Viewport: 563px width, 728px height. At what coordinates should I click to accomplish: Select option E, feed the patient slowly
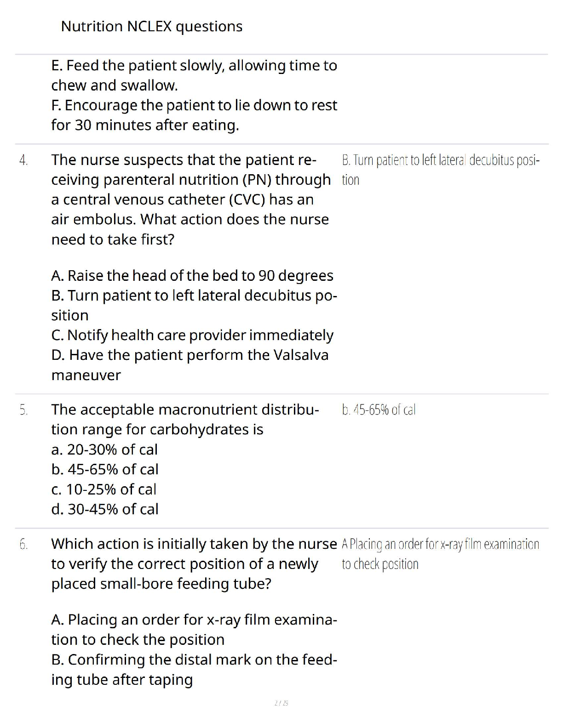pyautogui.click(x=194, y=75)
